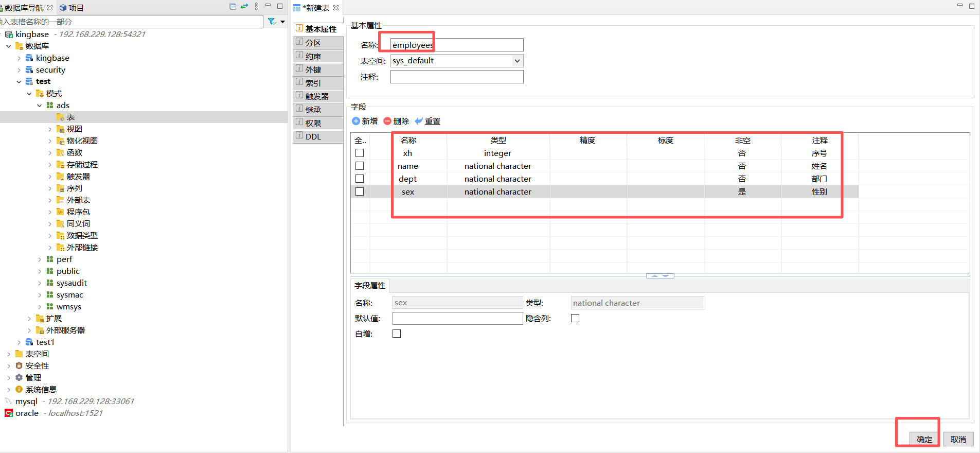Click the 新增 add field icon
The image size is (980, 453).
coord(356,121)
